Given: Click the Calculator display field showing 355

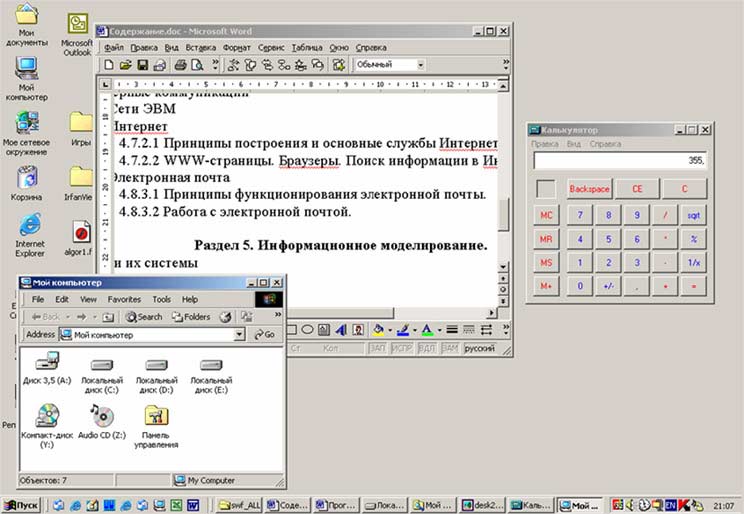Looking at the screenshot, I should click(620, 161).
